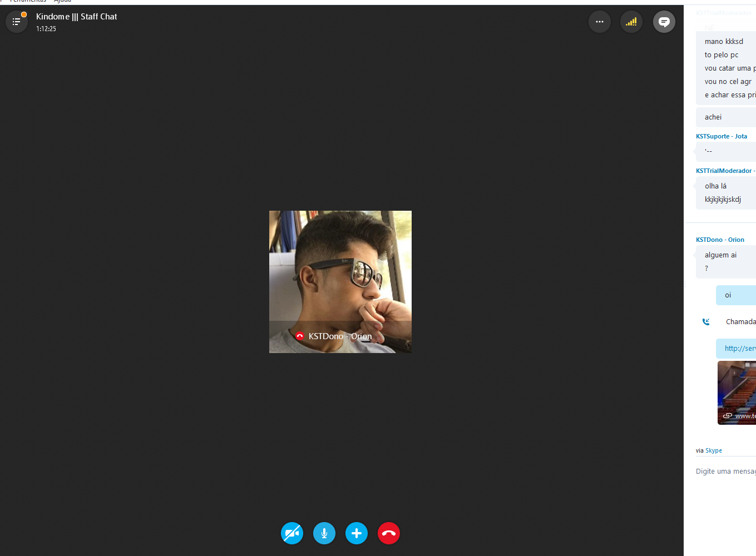Click the 'mano kkksd' message
Screen dimensions: 756x556
(x=724, y=42)
